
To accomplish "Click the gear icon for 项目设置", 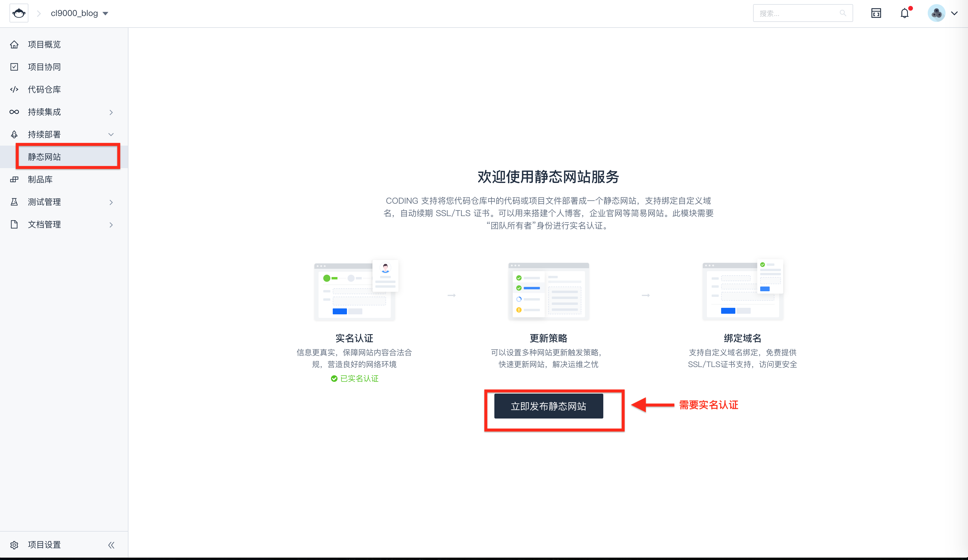I will [x=14, y=545].
